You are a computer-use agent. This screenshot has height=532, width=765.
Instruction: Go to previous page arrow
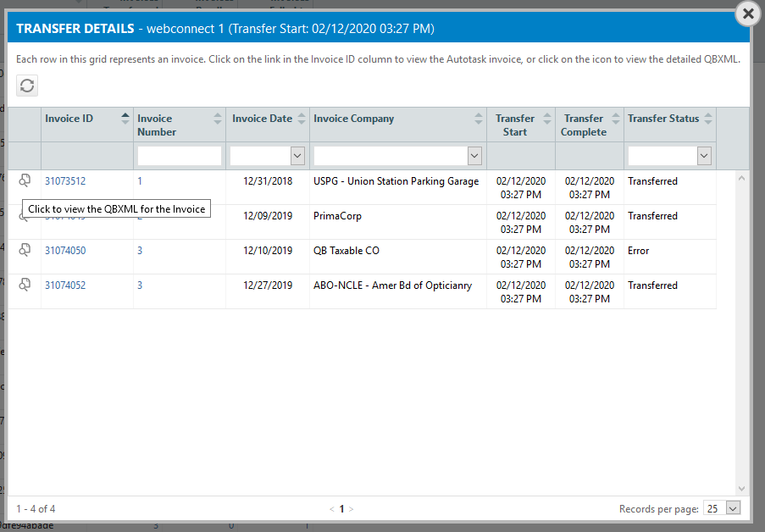click(331, 509)
